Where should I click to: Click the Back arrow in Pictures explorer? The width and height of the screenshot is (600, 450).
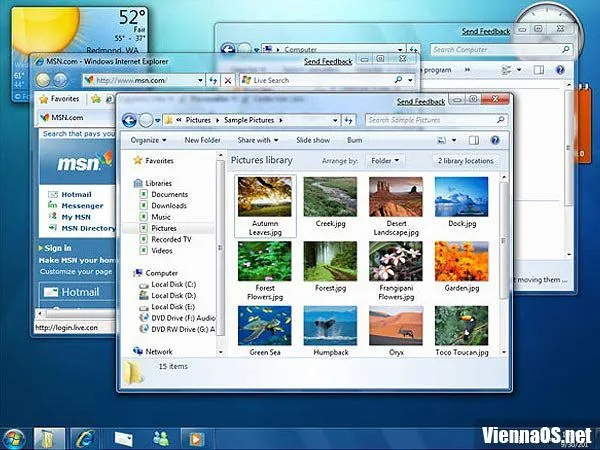pos(128,120)
